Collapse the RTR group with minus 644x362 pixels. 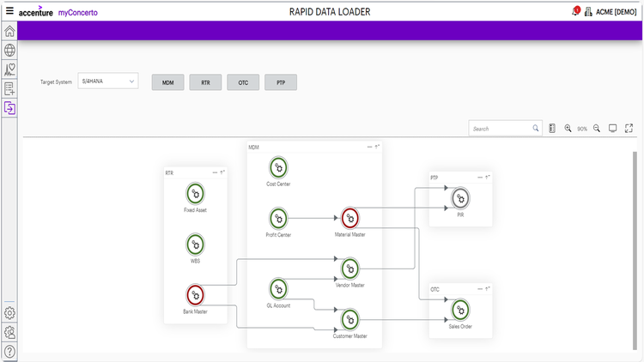coord(215,172)
